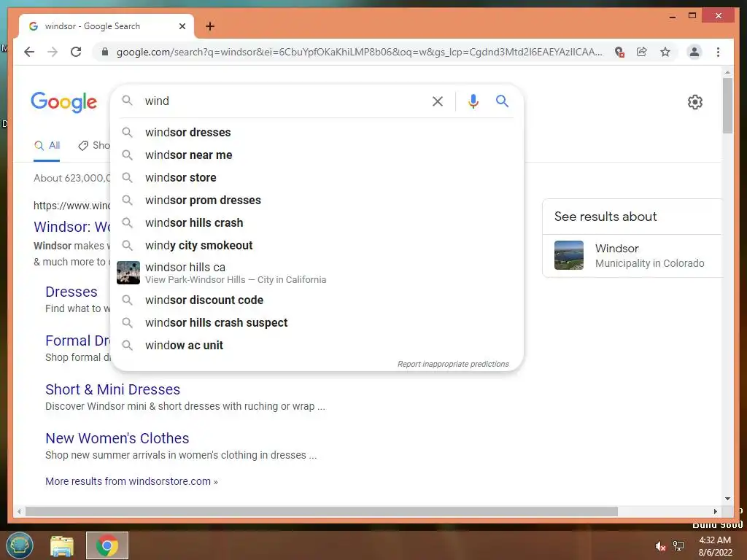747x560 pixels.
Task: Start voice search with the microphone
Action: point(473,101)
